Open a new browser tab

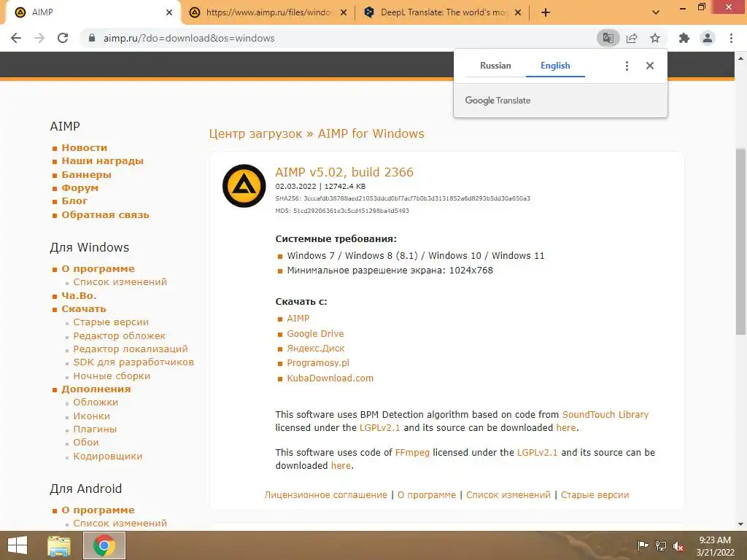[x=546, y=12]
